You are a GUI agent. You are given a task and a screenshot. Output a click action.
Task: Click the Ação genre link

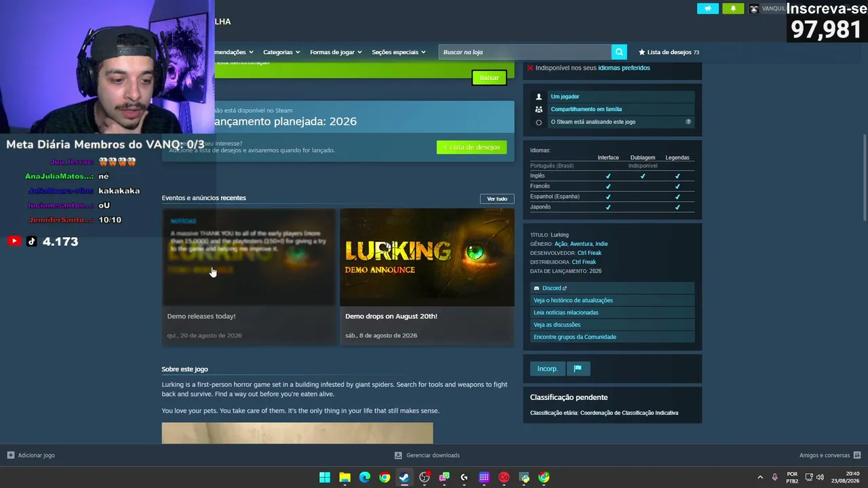(561, 244)
